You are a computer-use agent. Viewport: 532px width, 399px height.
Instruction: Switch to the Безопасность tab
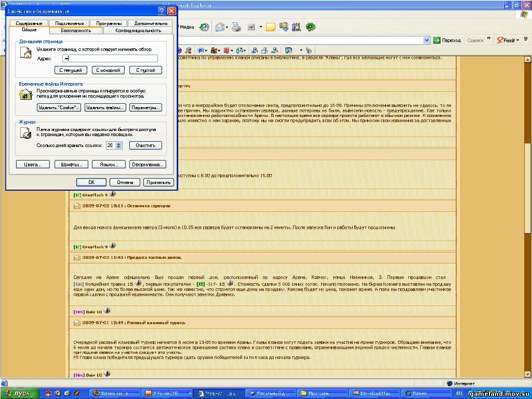coord(76,31)
